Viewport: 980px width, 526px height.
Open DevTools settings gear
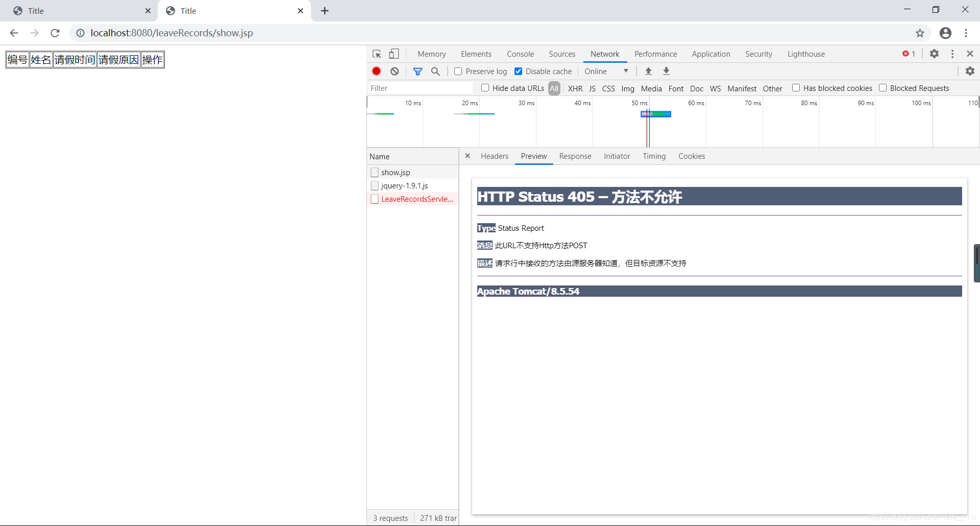(x=935, y=54)
